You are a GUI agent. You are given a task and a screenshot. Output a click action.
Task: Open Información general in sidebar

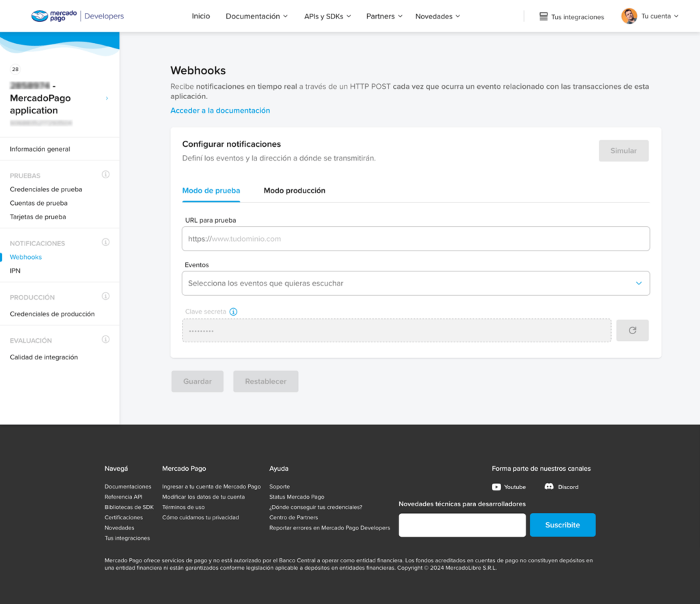(x=40, y=149)
